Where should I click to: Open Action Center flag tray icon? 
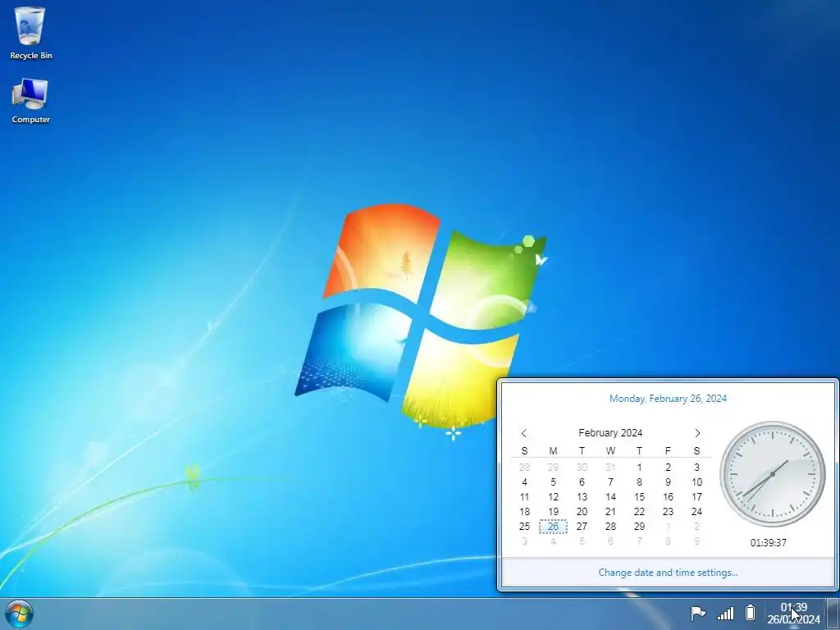(x=697, y=613)
